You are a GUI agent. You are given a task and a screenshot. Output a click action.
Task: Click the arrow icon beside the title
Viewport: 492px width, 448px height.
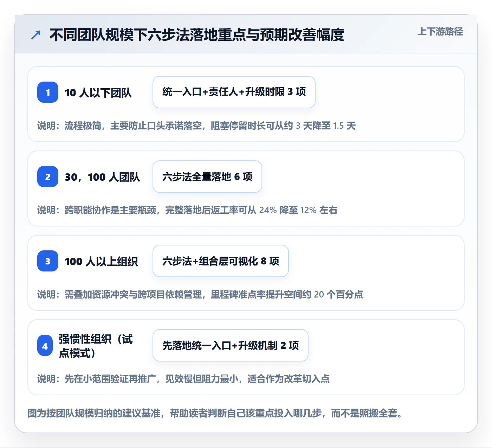coord(36,35)
